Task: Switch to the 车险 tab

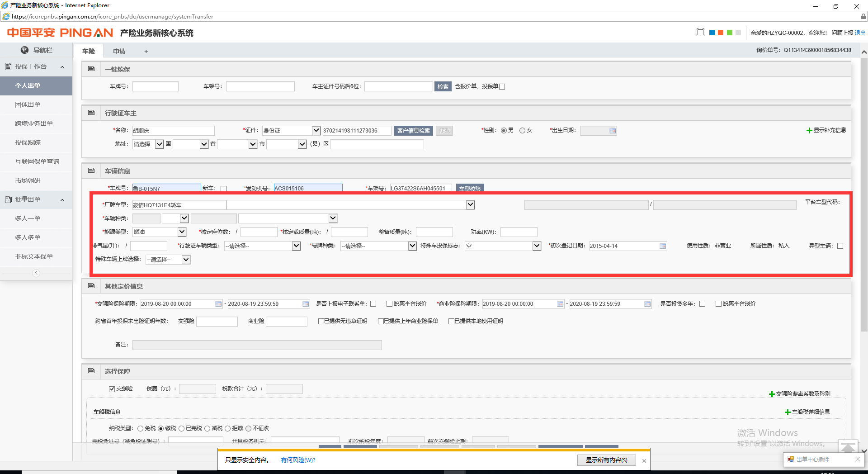Action: (x=89, y=51)
